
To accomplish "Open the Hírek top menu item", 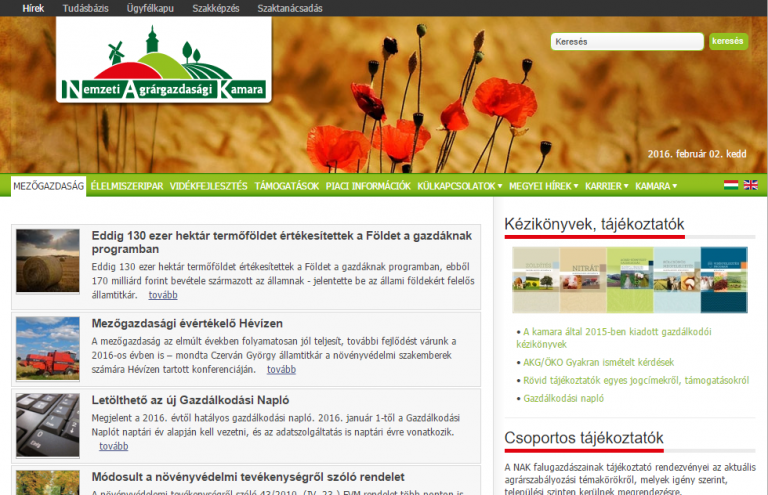I will point(33,8).
